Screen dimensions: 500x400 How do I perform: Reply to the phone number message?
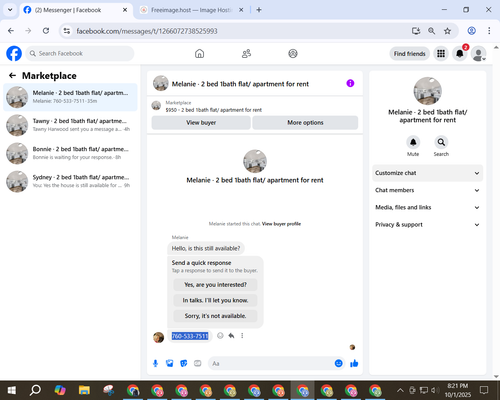pyautogui.click(x=231, y=336)
